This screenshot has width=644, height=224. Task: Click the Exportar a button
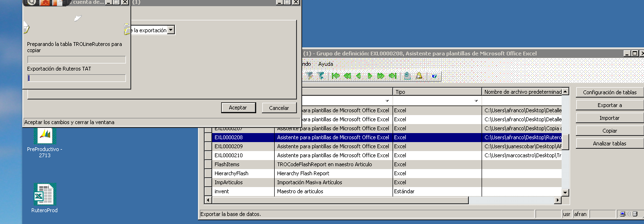tap(609, 105)
